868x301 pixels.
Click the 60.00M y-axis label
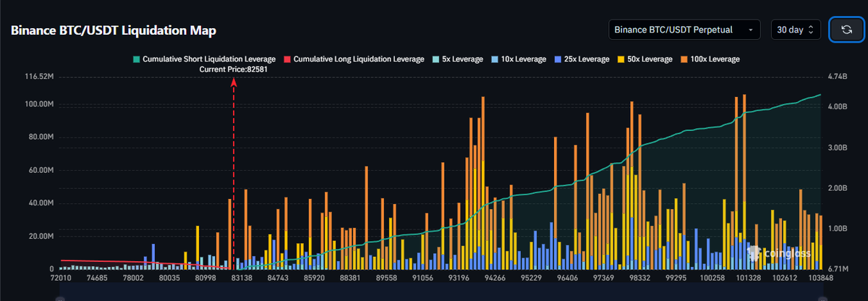pos(41,171)
